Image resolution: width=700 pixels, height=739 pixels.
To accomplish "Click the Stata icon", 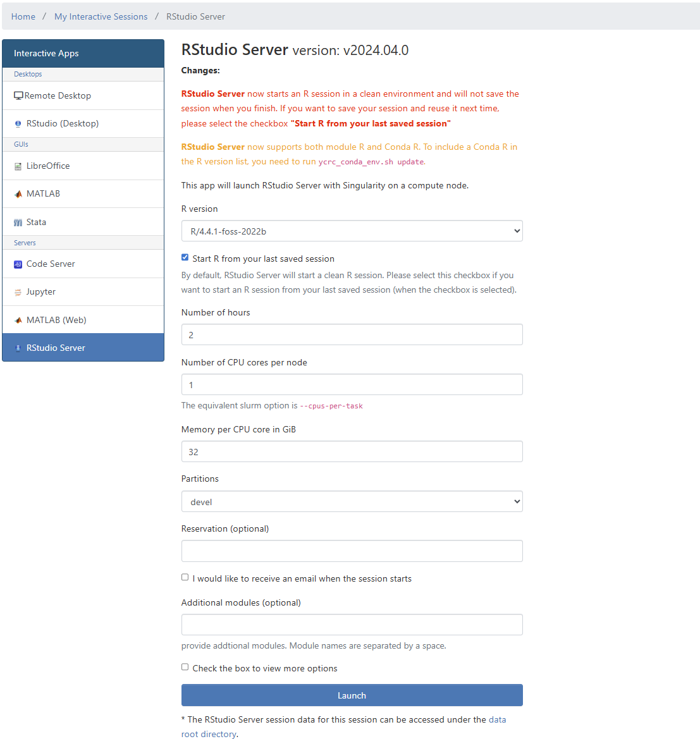I will [18, 223].
